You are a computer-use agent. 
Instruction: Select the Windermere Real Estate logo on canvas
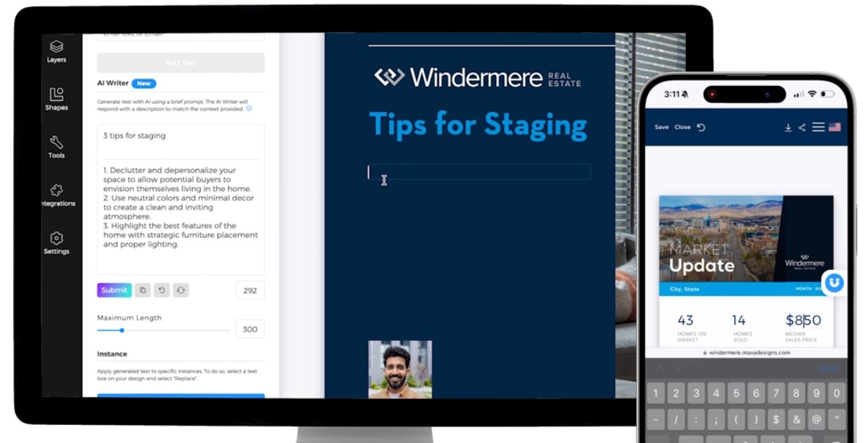[x=478, y=77]
